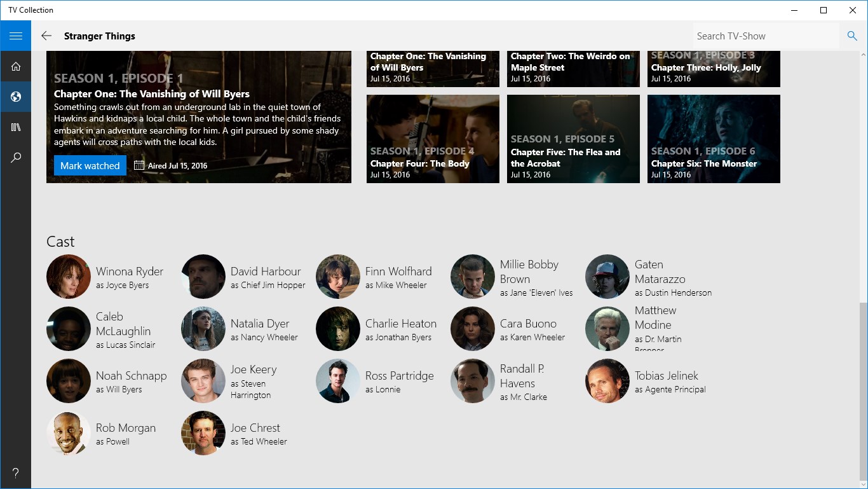This screenshot has height=489, width=868.
Task: Click Charlie Heaton's cast photo
Action: coord(338,329)
